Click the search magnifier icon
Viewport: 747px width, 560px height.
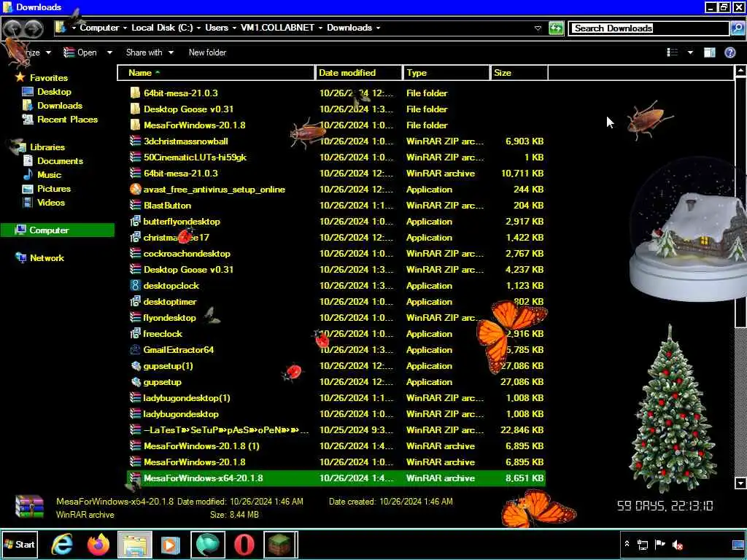coord(737,28)
